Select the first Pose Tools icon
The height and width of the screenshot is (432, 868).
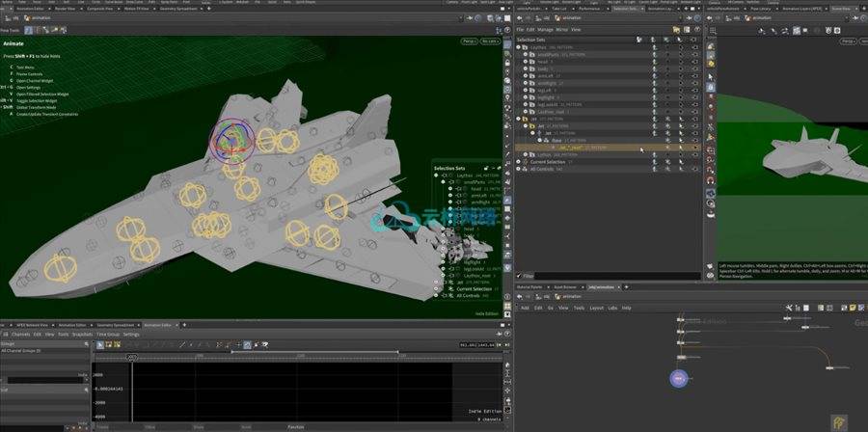(x=28, y=30)
